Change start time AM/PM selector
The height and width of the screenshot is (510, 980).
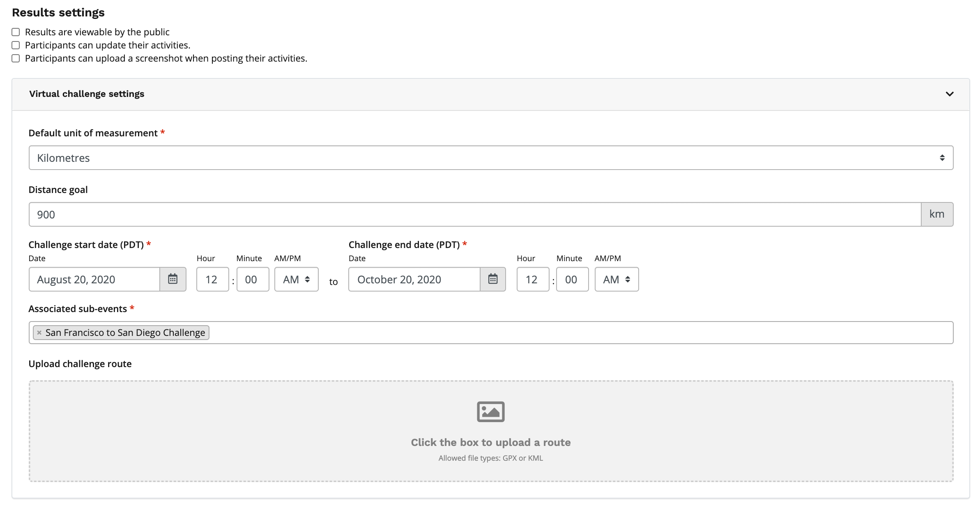tap(296, 279)
